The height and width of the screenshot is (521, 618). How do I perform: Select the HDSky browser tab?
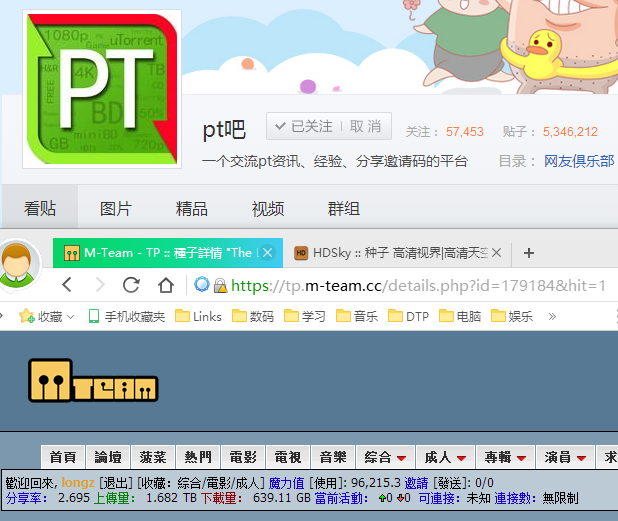tap(397, 253)
